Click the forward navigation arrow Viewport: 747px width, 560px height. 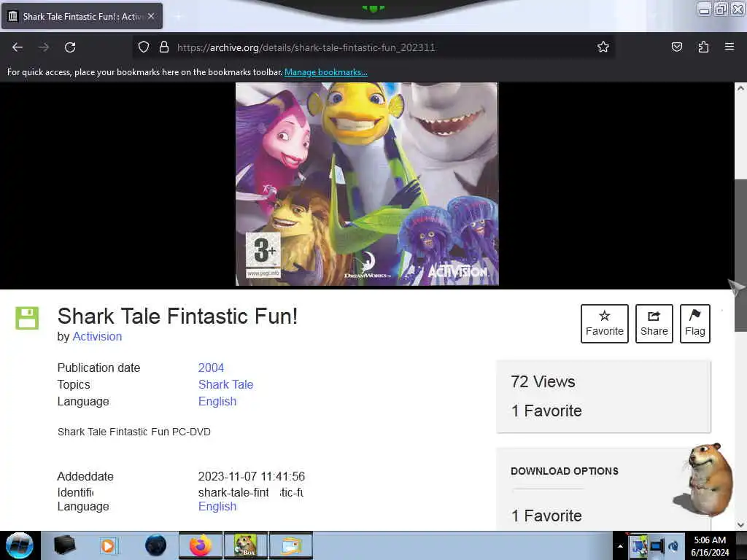(x=44, y=47)
